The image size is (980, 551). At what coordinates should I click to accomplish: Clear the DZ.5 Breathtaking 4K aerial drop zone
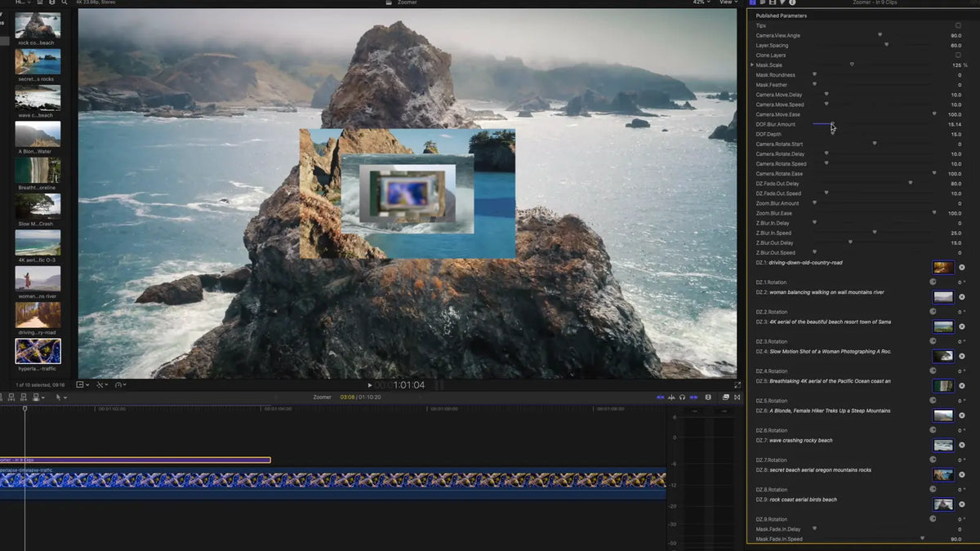point(961,386)
